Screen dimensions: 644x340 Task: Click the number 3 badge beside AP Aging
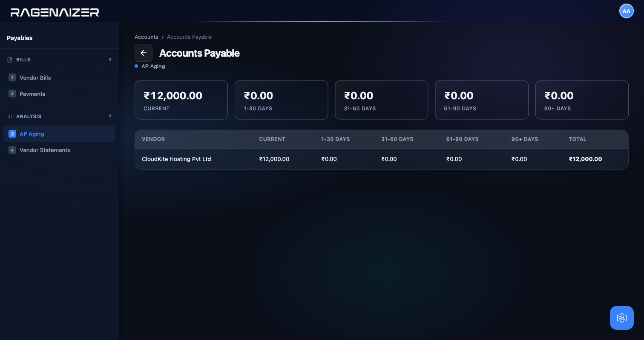(12, 134)
